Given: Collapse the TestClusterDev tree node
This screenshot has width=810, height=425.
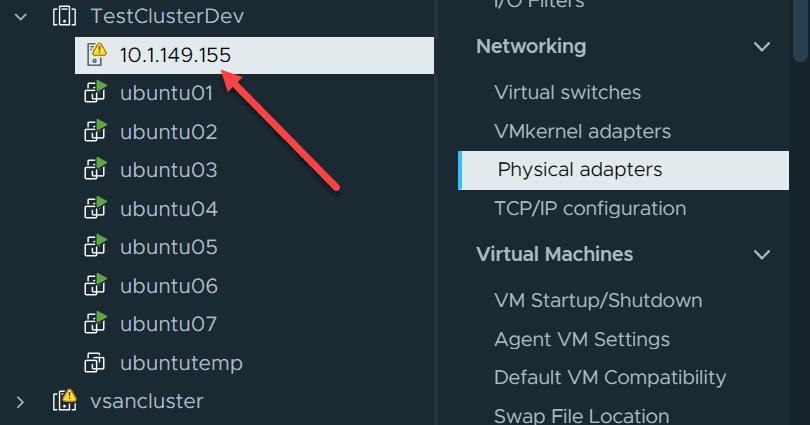Looking at the screenshot, I should click(x=20, y=17).
